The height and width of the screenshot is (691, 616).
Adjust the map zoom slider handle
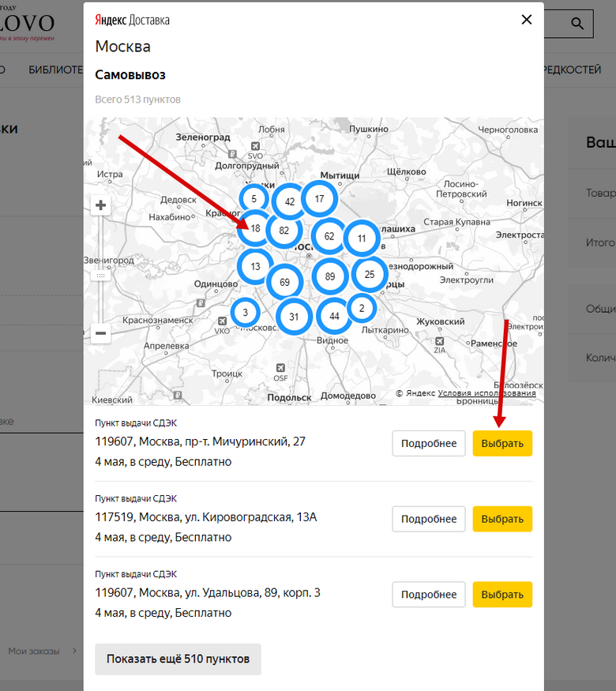point(100,276)
